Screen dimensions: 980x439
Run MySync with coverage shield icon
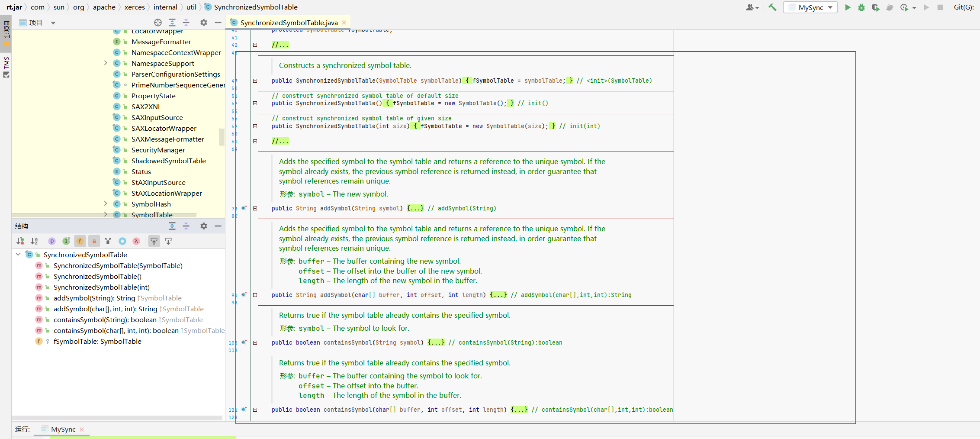(875, 7)
